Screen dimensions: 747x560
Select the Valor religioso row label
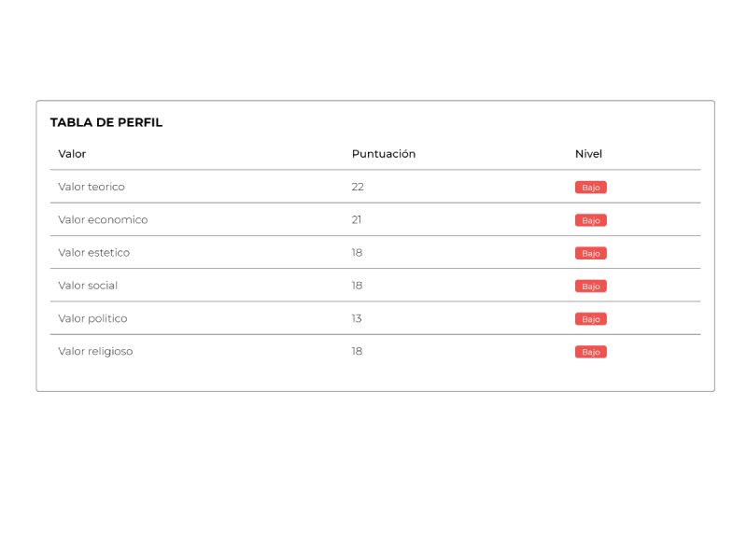tap(95, 352)
